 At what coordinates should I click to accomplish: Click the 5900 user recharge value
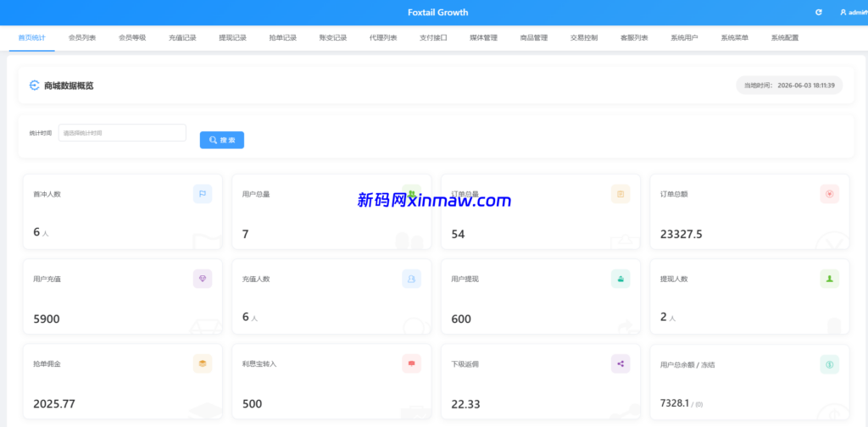[47, 319]
